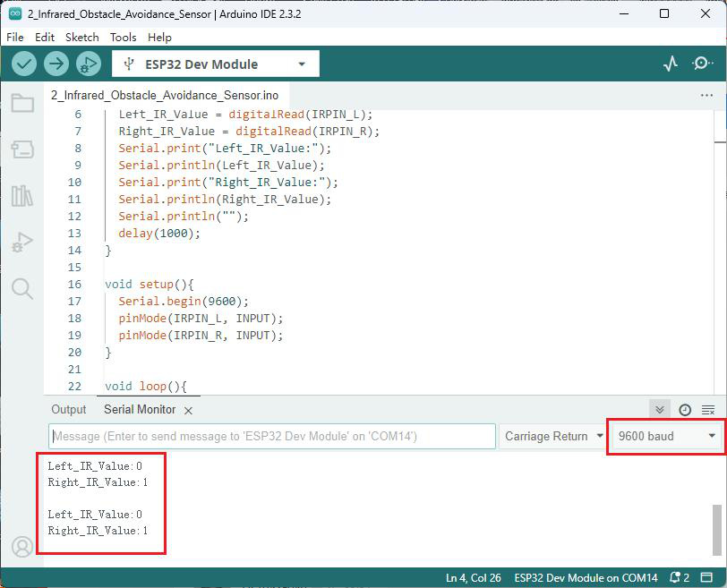Open the Carriage Return line ending dropdown
The height and width of the screenshot is (588, 727).
tap(553, 437)
